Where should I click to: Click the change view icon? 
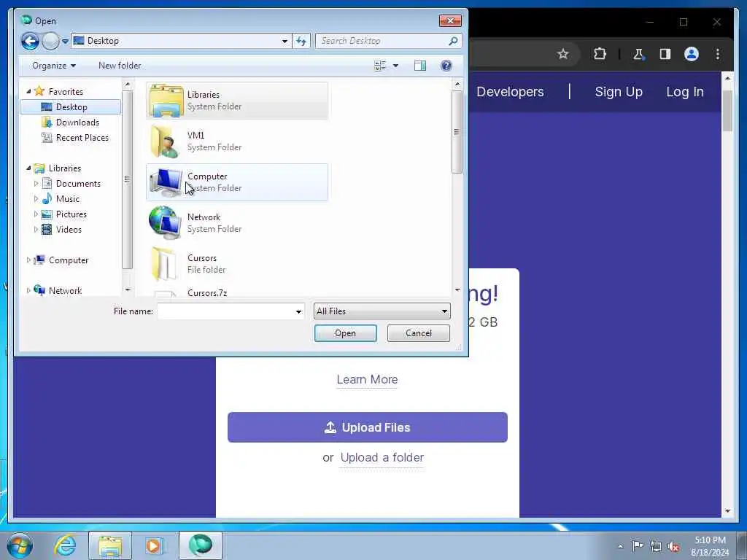click(379, 66)
